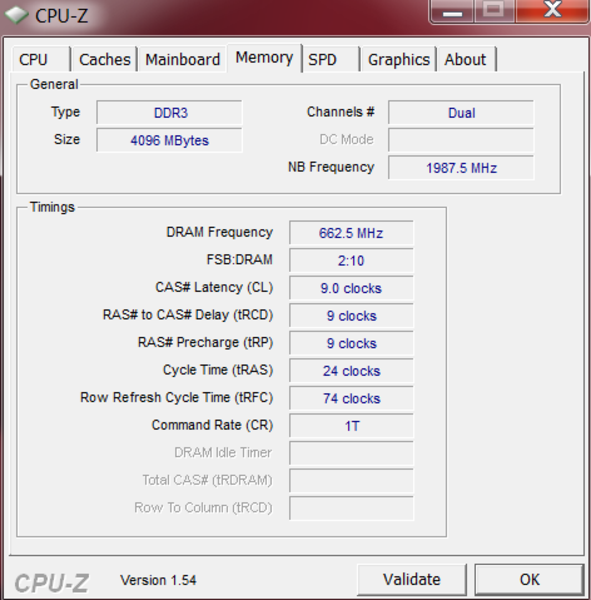Click the Validate button

tap(412, 579)
